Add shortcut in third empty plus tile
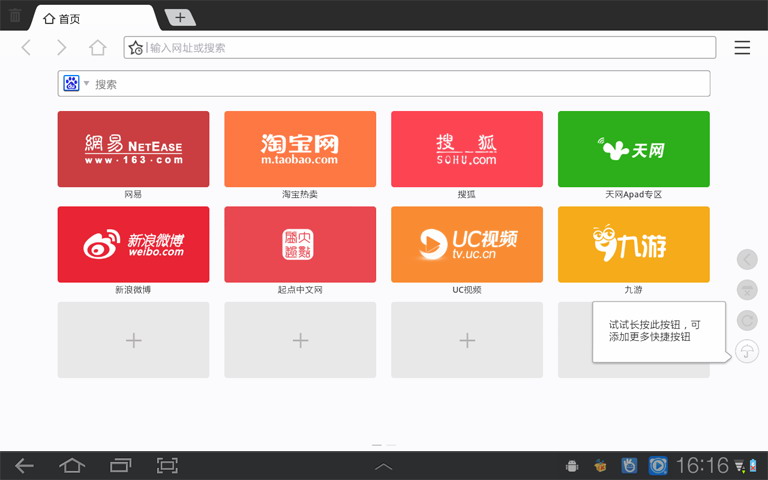768x480 pixels. (x=467, y=340)
